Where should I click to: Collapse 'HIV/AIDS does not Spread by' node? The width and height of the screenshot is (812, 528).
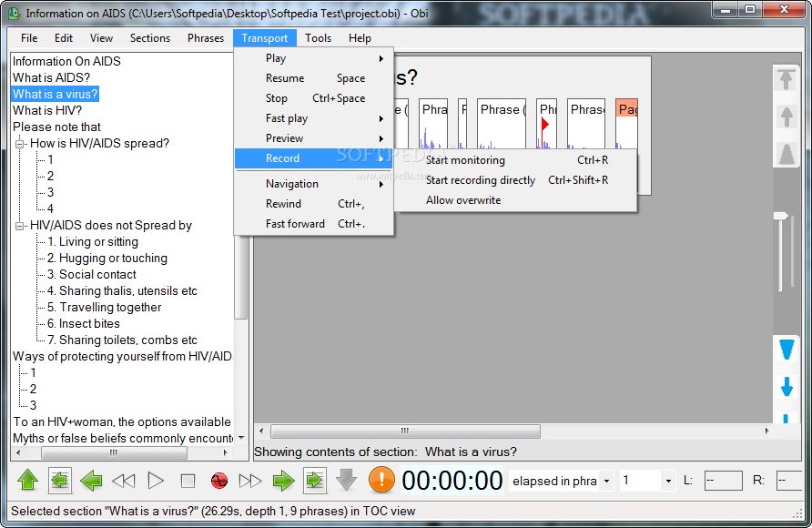(20, 226)
